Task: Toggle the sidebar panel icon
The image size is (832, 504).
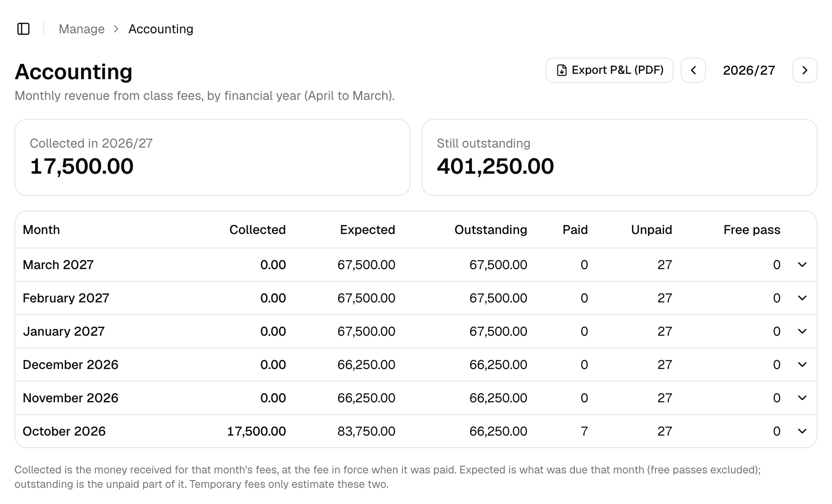Action: 23,29
